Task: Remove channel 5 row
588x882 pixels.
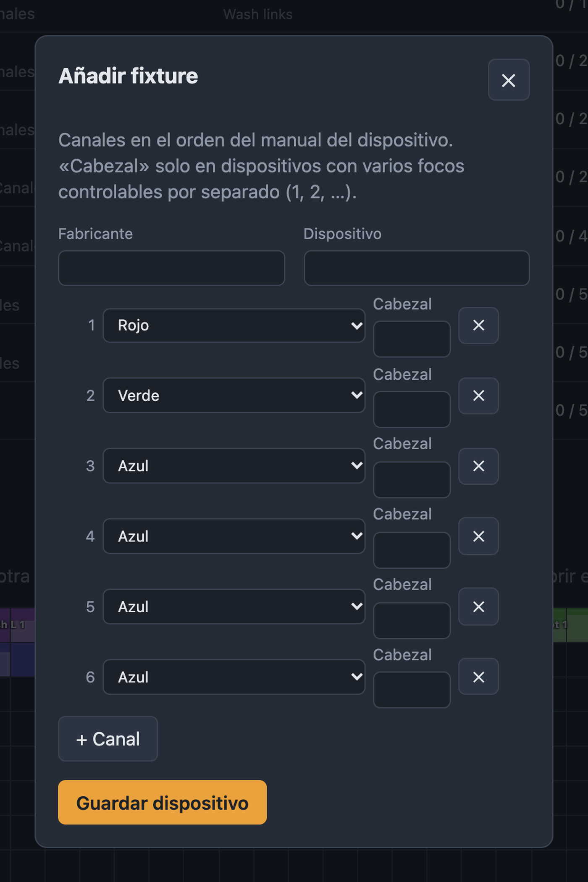Action: 478,607
